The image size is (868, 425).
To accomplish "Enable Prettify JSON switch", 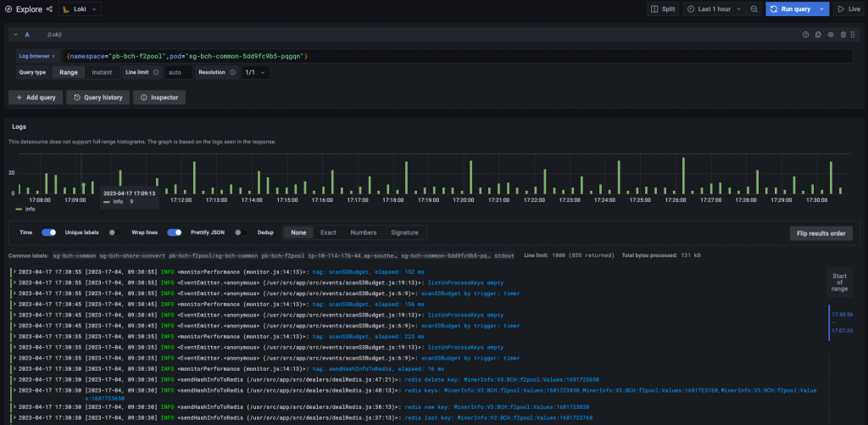I will [x=242, y=232].
